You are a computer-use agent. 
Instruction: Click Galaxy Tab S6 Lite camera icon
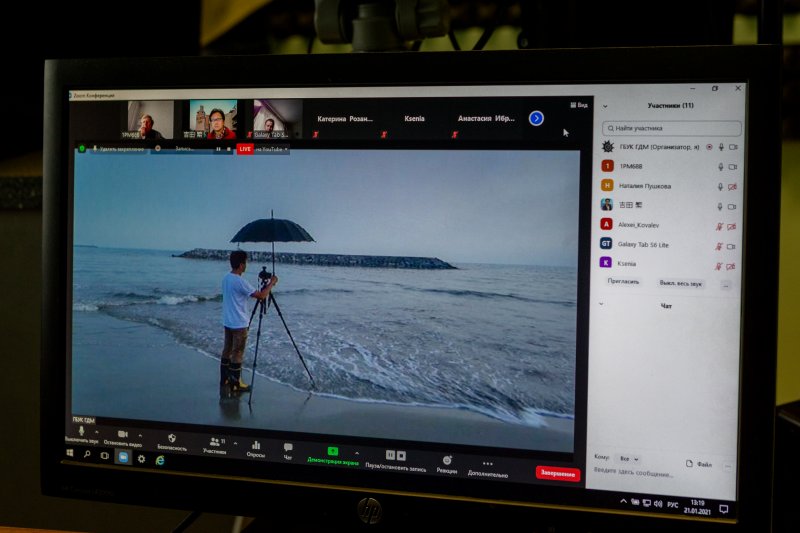(x=731, y=246)
